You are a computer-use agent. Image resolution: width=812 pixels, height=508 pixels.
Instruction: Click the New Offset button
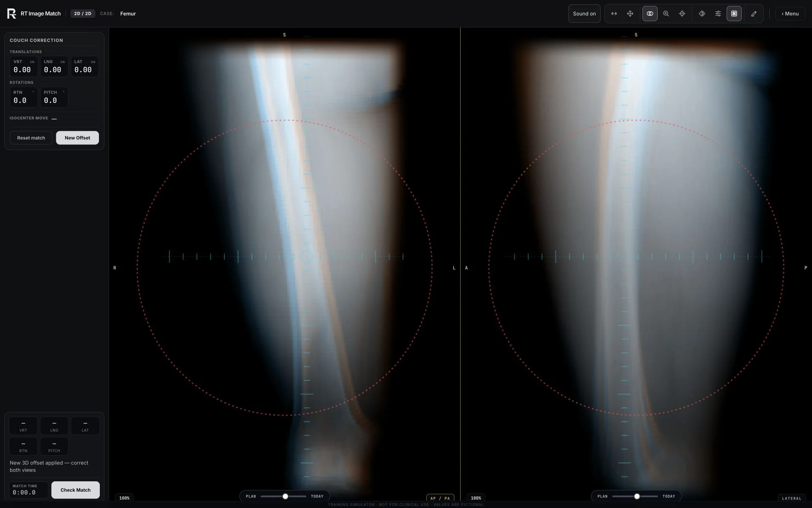click(x=77, y=138)
